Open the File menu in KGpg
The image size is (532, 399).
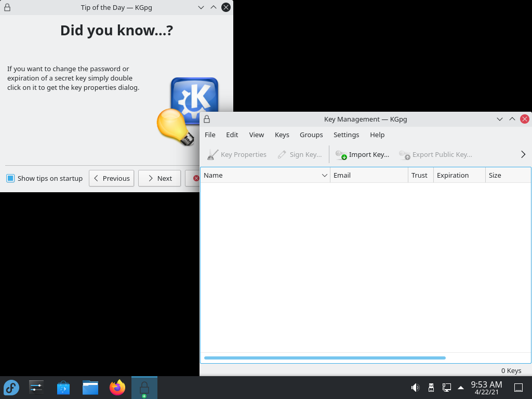(x=210, y=135)
